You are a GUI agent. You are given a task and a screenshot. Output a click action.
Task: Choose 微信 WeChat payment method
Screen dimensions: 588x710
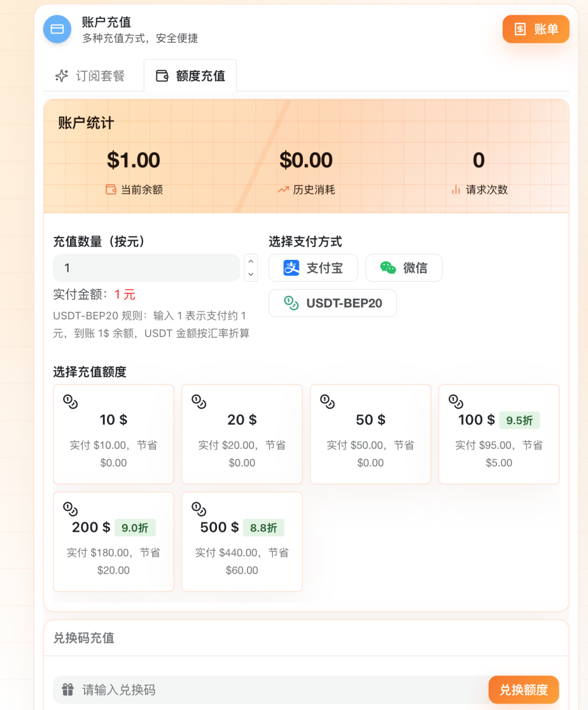403,268
